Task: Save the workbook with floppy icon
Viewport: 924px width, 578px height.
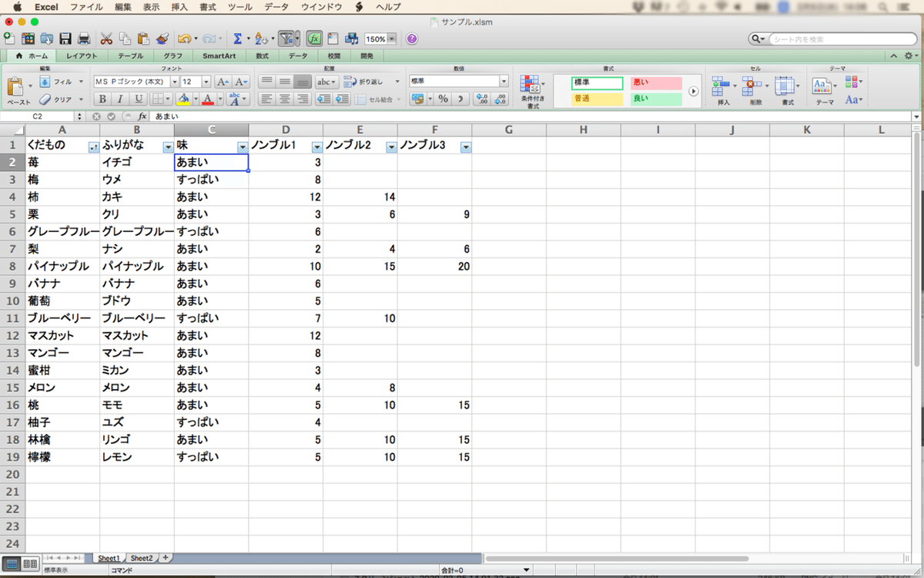Action: 65,38
